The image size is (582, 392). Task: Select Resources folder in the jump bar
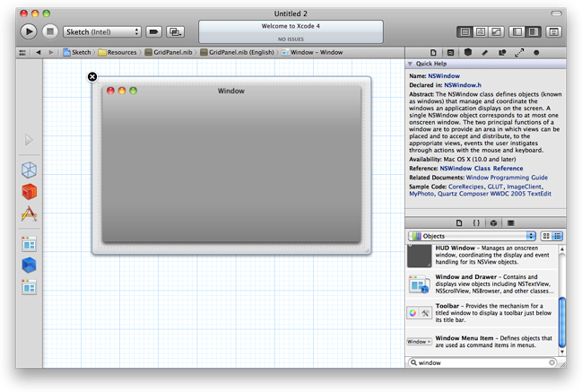coord(117,52)
